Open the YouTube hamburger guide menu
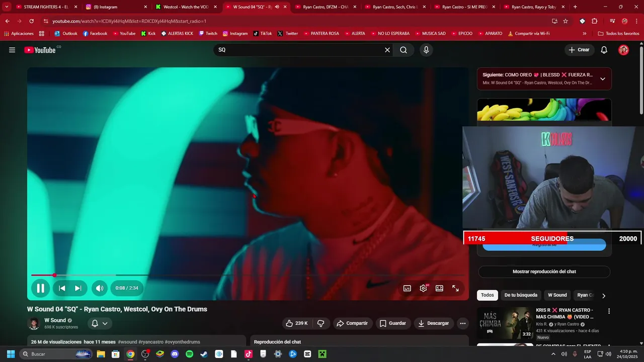The width and height of the screenshot is (644, 362). (x=12, y=50)
